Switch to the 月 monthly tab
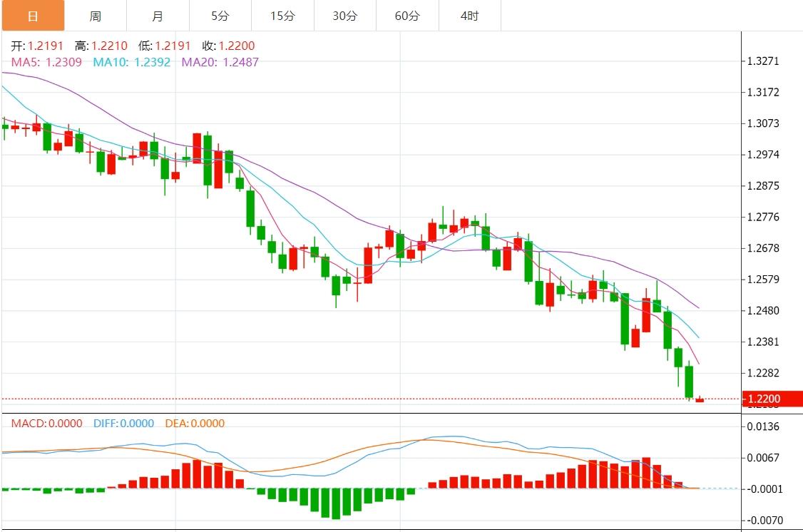This screenshot has width=803, height=532. pos(158,16)
